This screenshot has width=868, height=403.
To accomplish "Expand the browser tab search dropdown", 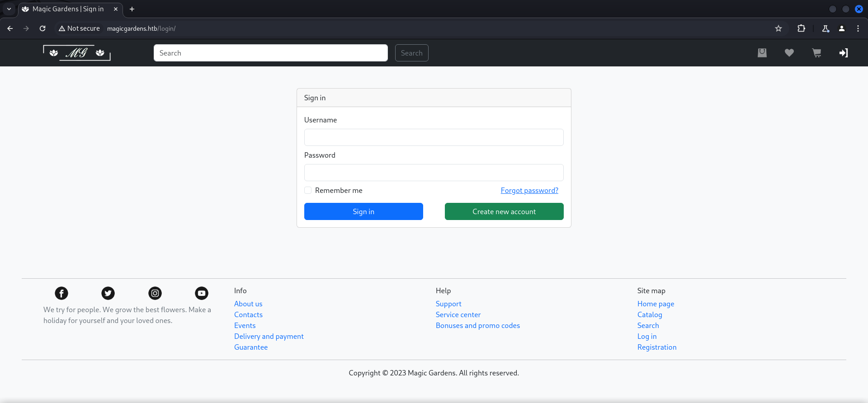I will pos(9,9).
